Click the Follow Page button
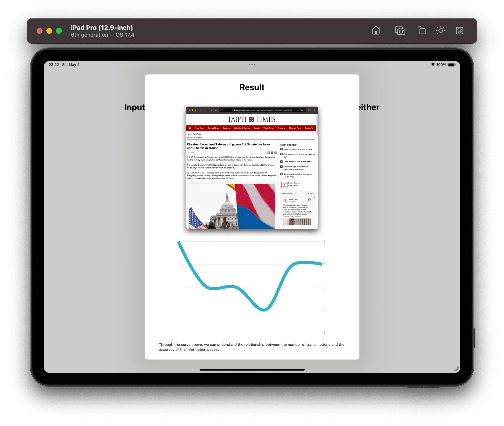The height and width of the screenshot is (426, 504). tap(287, 194)
